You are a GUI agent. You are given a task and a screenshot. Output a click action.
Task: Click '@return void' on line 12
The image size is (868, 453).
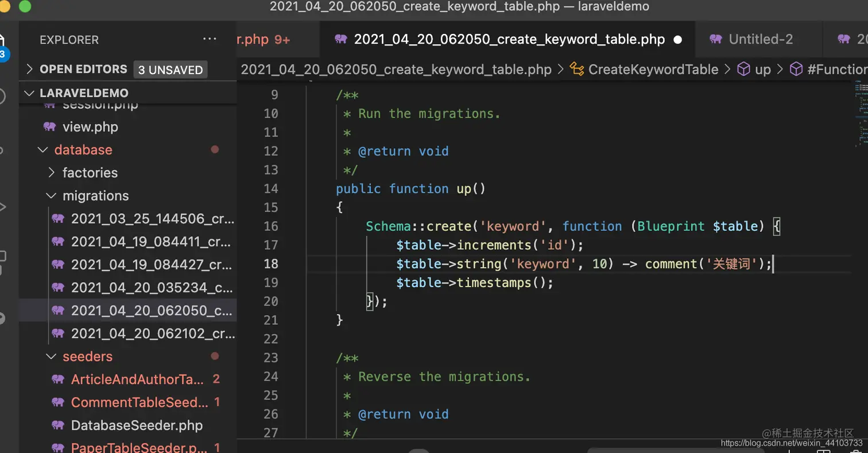click(x=403, y=151)
